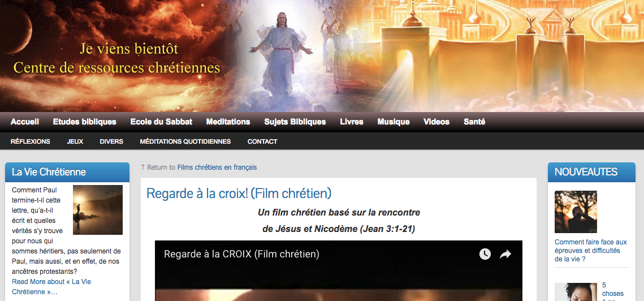
Task: Open Sujets Bibliques in the navigation bar
Action: tap(295, 122)
